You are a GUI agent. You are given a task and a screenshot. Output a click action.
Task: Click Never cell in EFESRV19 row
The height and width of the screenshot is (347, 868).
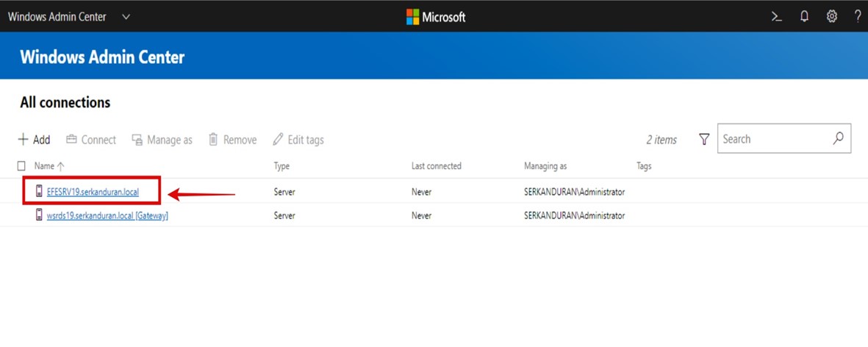(x=421, y=192)
